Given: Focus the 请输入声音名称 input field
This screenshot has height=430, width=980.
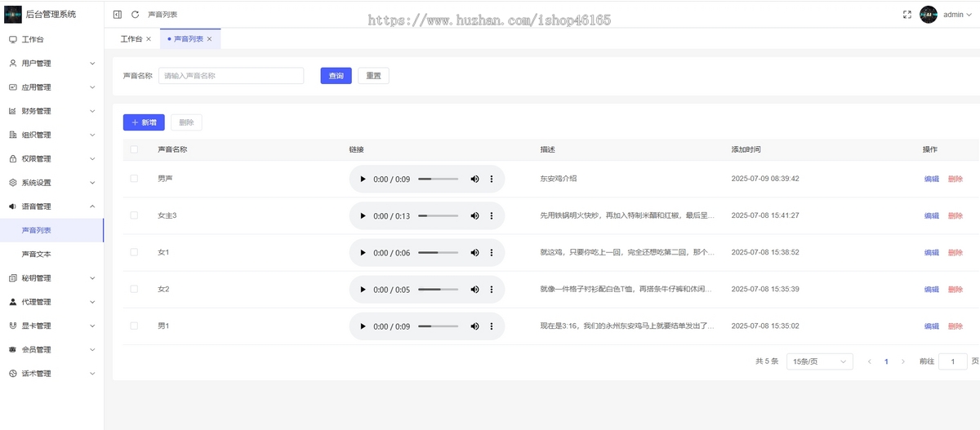Looking at the screenshot, I should coord(231,76).
